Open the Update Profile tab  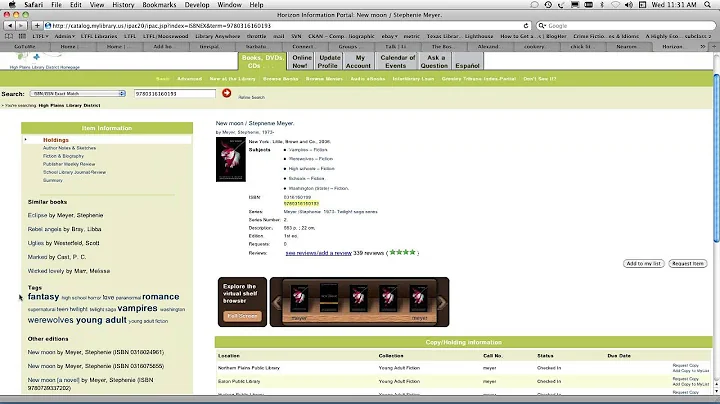click(x=329, y=61)
